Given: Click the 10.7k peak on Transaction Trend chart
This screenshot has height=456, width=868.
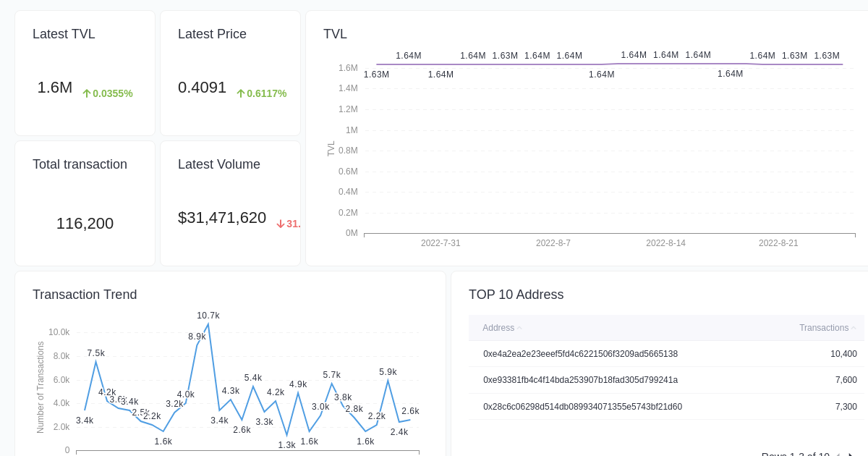Looking at the screenshot, I should [x=208, y=324].
